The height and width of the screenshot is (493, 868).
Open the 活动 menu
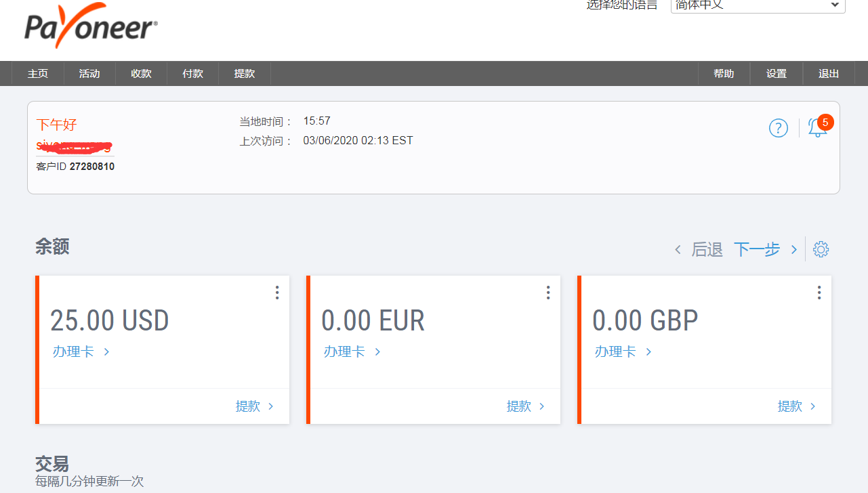coord(89,74)
